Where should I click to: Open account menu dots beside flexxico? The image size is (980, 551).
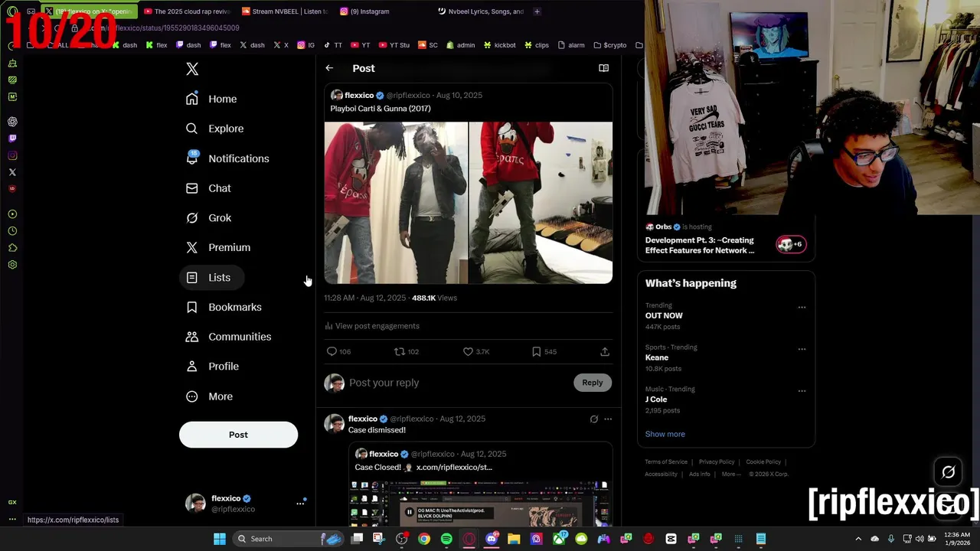[x=300, y=504]
